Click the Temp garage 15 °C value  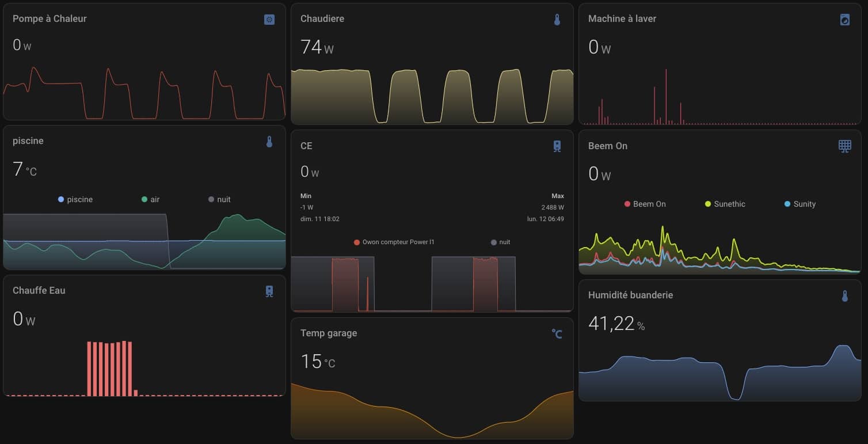click(x=318, y=362)
